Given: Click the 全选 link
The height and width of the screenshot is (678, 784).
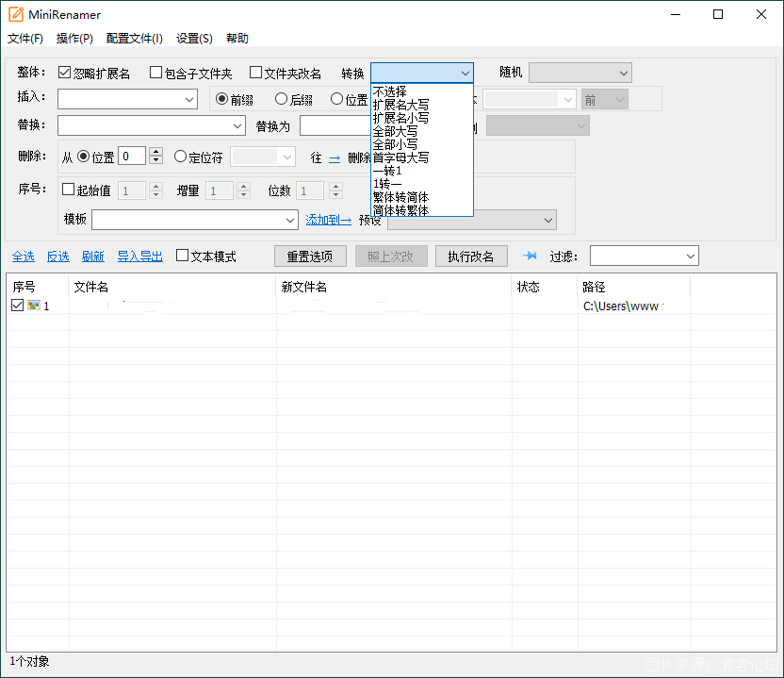Looking at the screenshot, I should pyautogui.click(x=23, y=256).
